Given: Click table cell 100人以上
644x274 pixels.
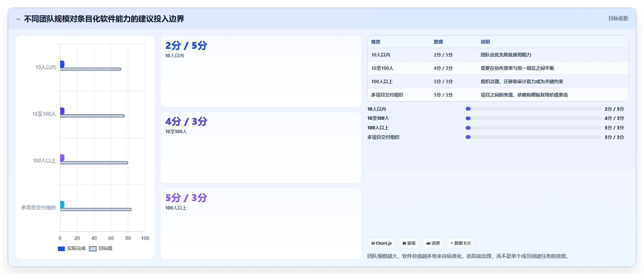Looking at the screenshot, I should (382, 82).
